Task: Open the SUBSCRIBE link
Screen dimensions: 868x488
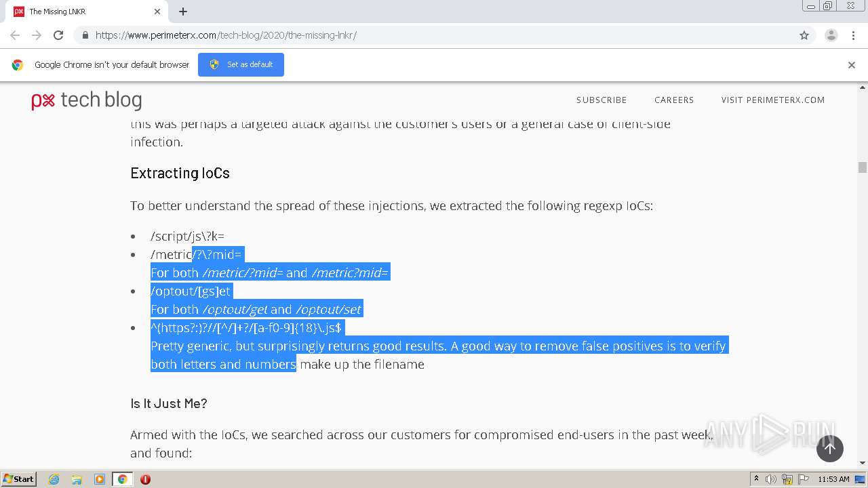Action: (x=601, y=100)
